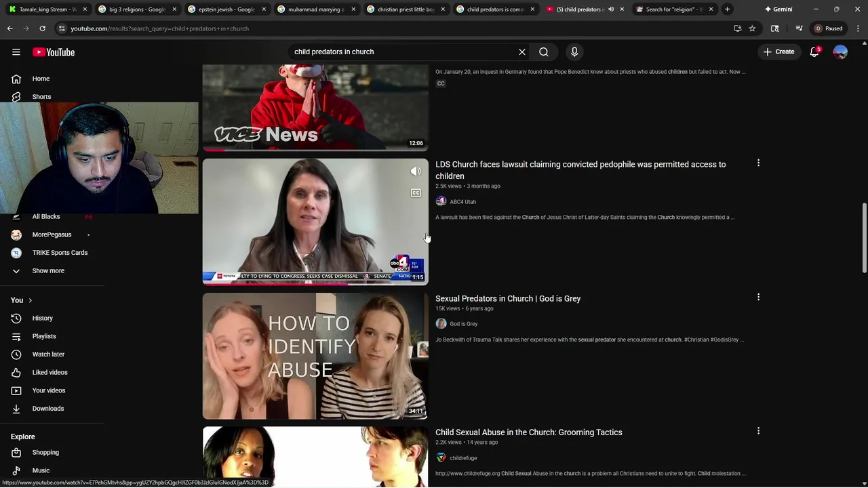
Task: Open the MorePegasus subscription
Action: [52, 235]
